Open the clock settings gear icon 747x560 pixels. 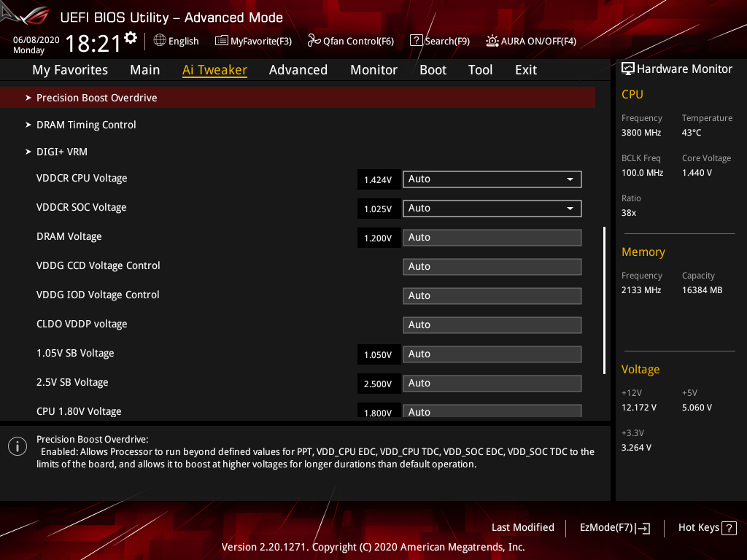click(x=131, y=38)
